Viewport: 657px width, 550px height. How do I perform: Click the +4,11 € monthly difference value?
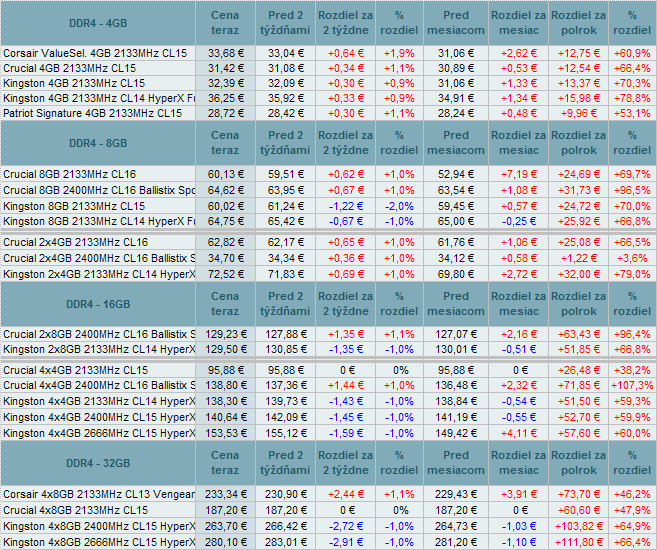point(519,433)
